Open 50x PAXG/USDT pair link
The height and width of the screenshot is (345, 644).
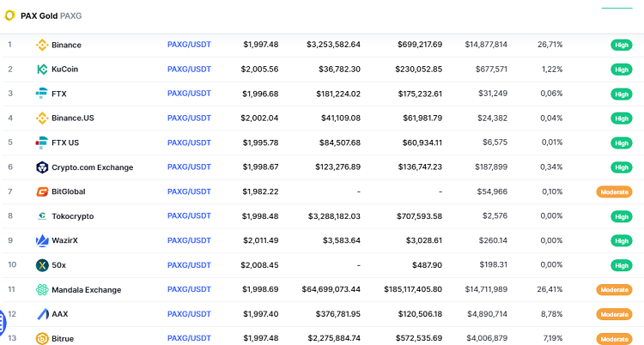tap(189, 265)
